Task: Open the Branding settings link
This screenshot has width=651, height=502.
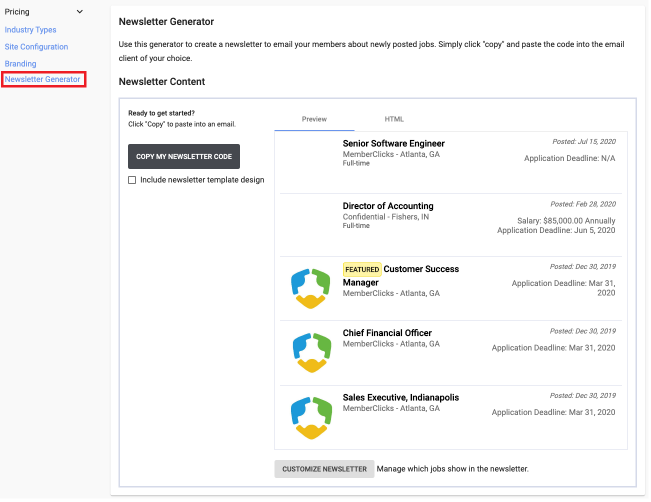Action: coord(20,64)
